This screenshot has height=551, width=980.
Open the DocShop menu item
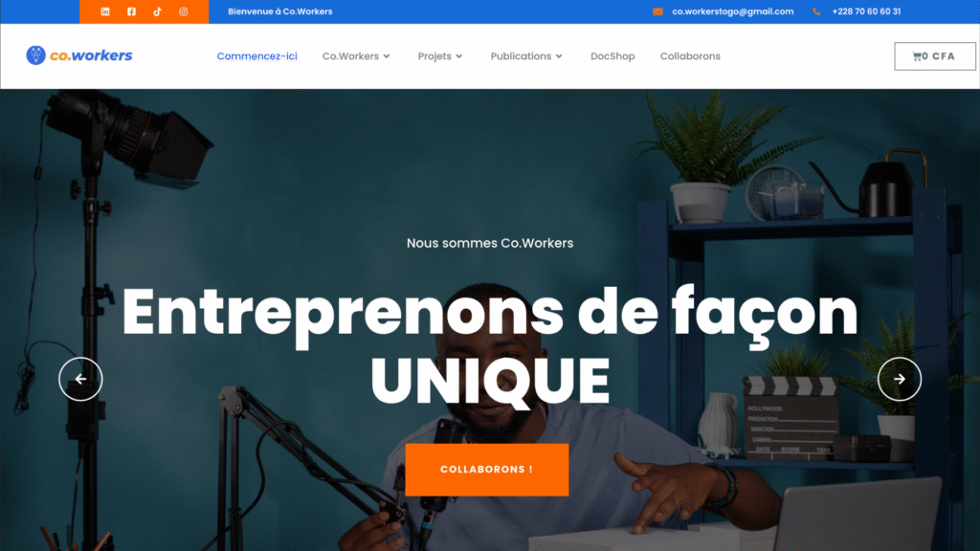[x=612, y=56]
